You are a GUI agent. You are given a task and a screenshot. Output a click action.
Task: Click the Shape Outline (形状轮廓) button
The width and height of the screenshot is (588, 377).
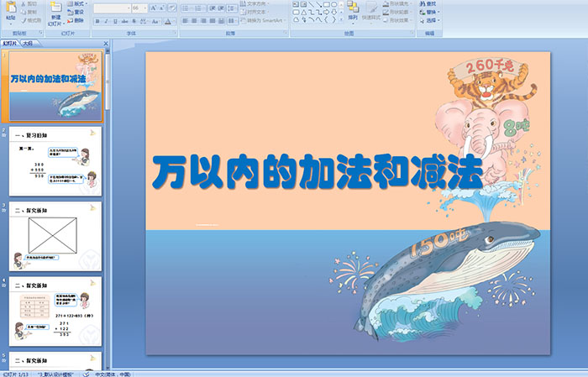(396, 12)
